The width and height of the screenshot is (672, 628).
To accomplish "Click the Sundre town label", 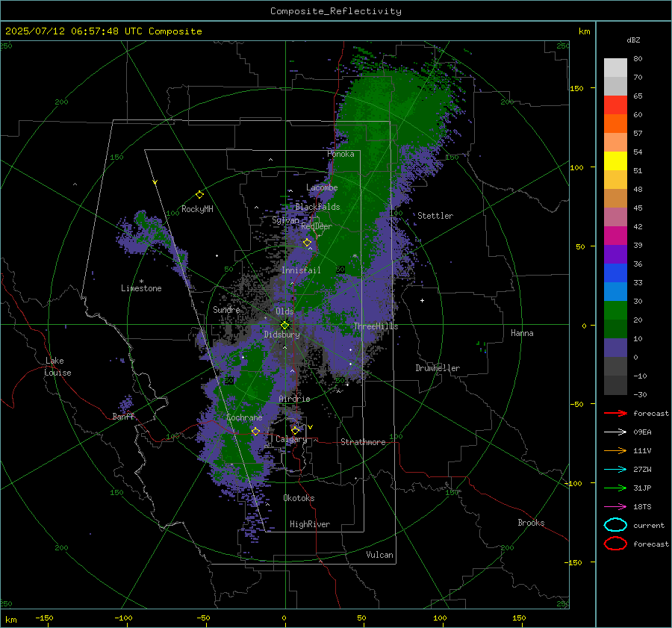I will (x=226, y=309).
